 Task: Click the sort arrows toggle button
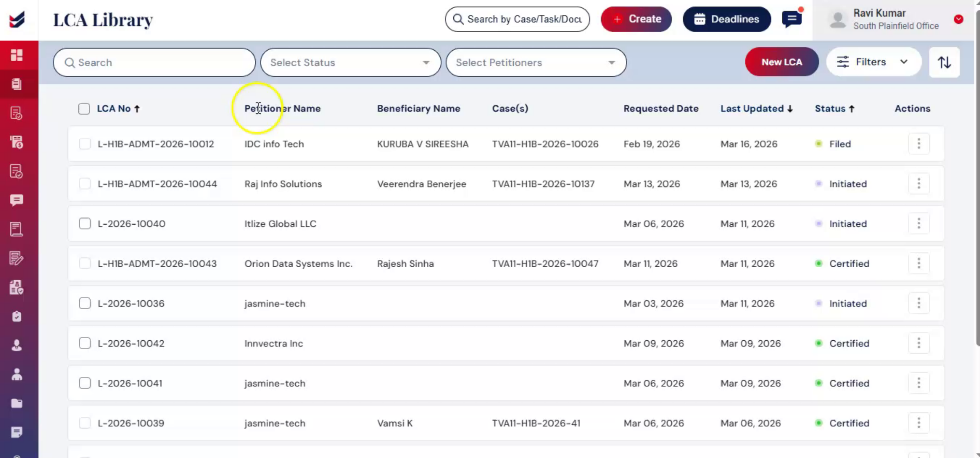944,62
